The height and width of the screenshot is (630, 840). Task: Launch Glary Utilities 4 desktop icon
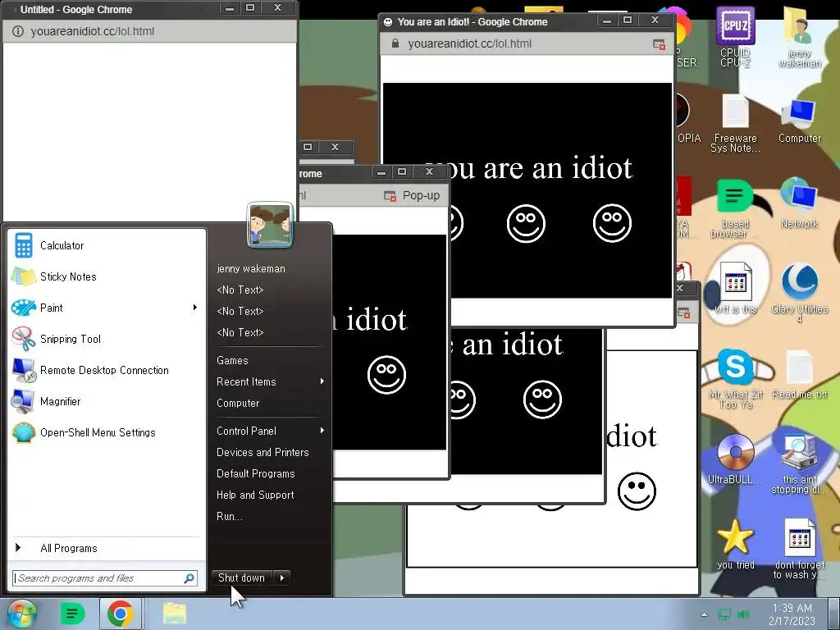799,292
